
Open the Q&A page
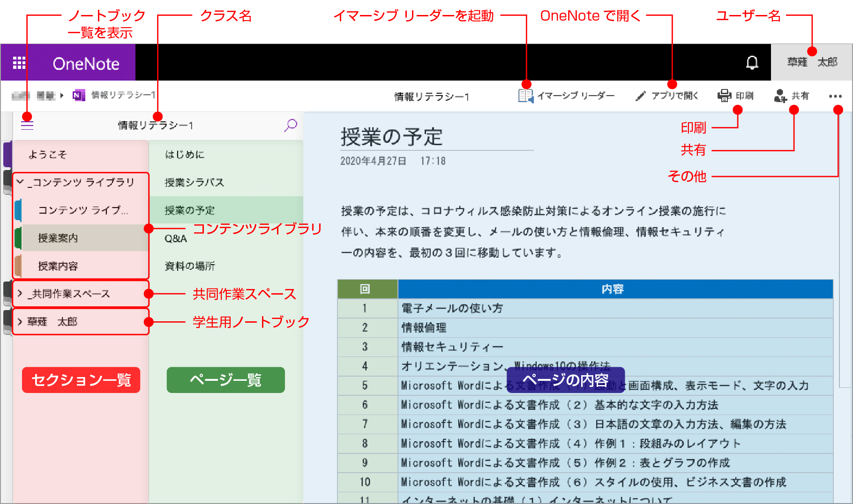tap(176, 239)
